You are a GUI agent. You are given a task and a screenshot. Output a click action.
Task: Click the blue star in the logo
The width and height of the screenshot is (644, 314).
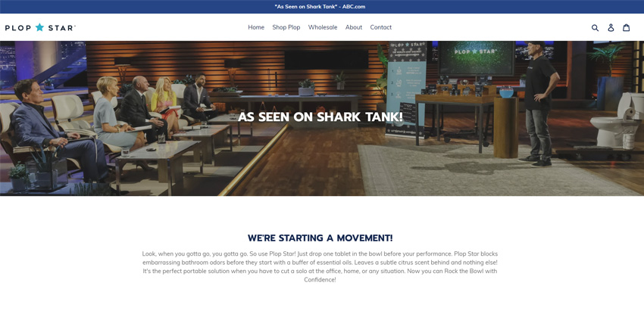click(39, 27)
